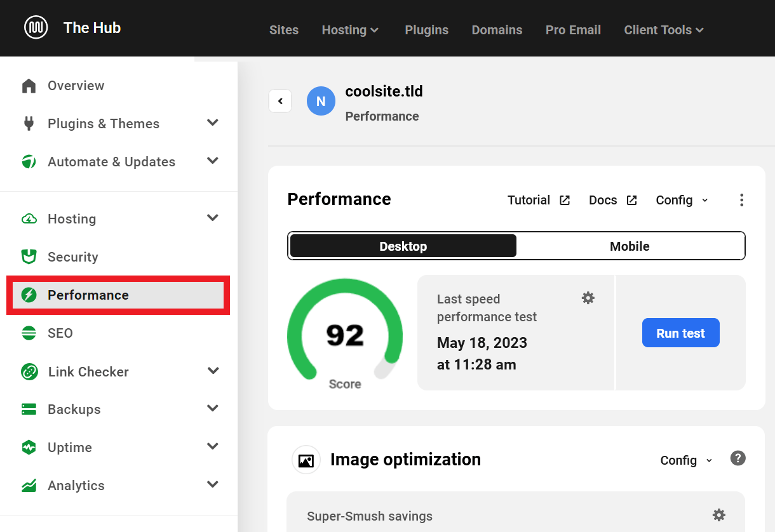
Task: Switch to the Desktop tab
Action: pyautogui.click(x=403, y=246)
